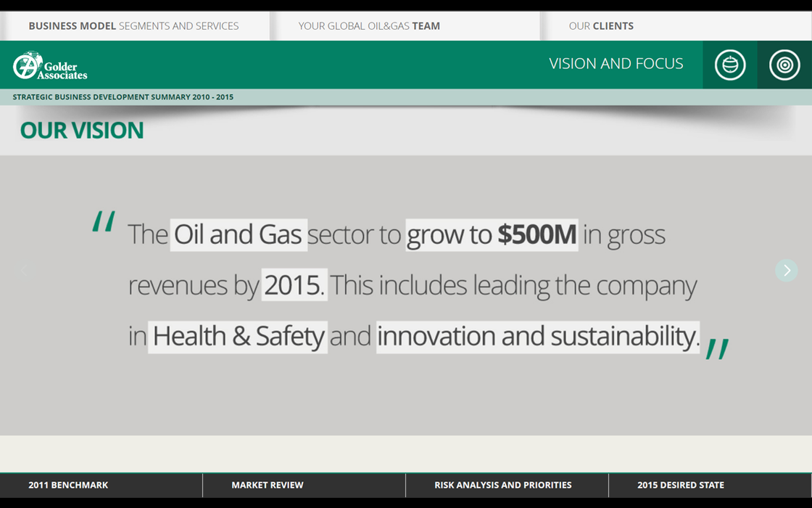
Task: Click highlighted "grow to $500M" phrase
Action: (492, 234)
